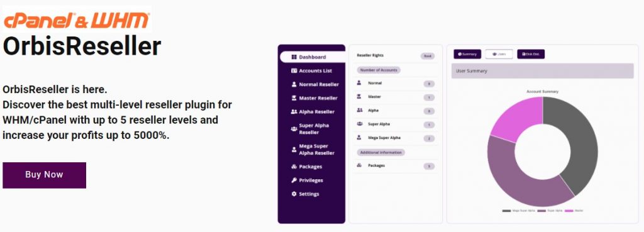Toggle the Mega Super Alpha chart legend swatch
The height and width of the screenshot is (232, 644).
(506, 211)
